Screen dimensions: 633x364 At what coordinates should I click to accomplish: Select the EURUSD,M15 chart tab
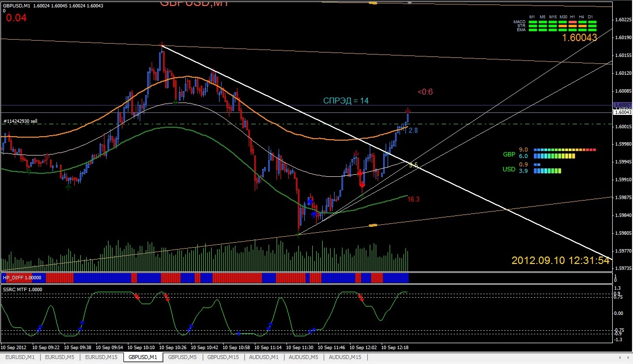point(102,357)
